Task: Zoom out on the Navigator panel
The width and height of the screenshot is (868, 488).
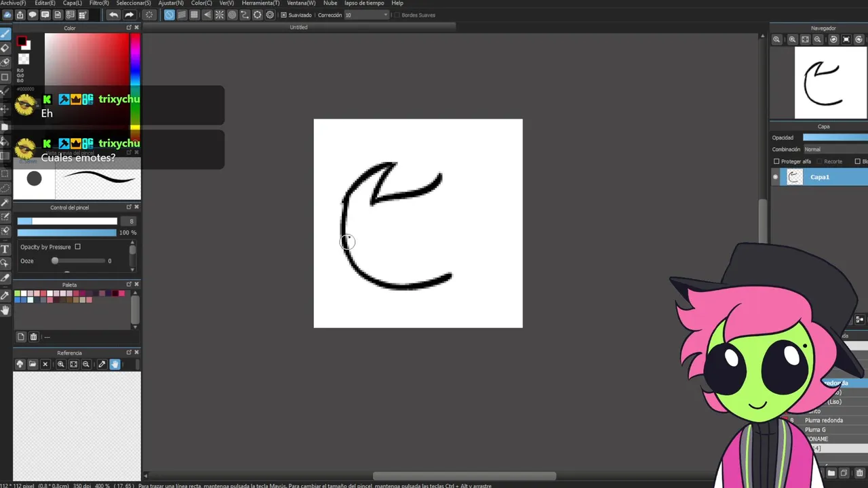Action: (x=818, y=39)
